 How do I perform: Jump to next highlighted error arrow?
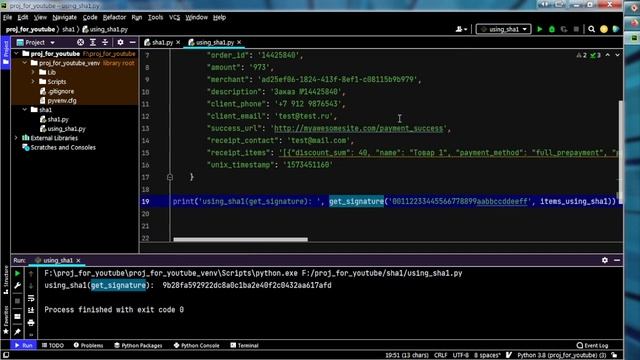618,55
